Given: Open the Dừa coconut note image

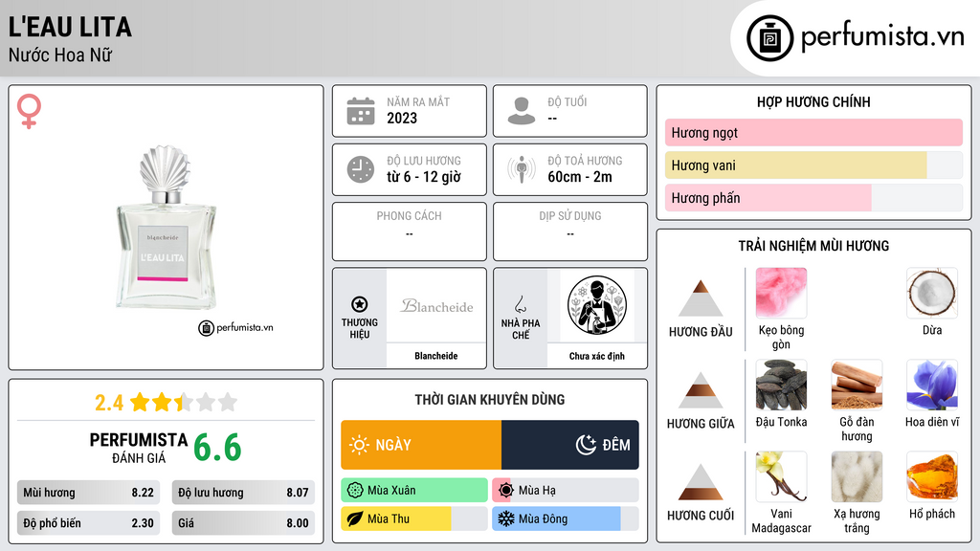Looking at the screenshot, I should (x=932, y=293).
